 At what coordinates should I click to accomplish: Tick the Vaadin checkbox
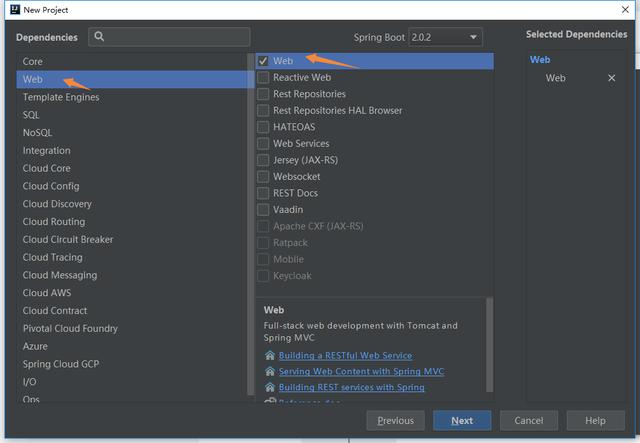[263, 210]
